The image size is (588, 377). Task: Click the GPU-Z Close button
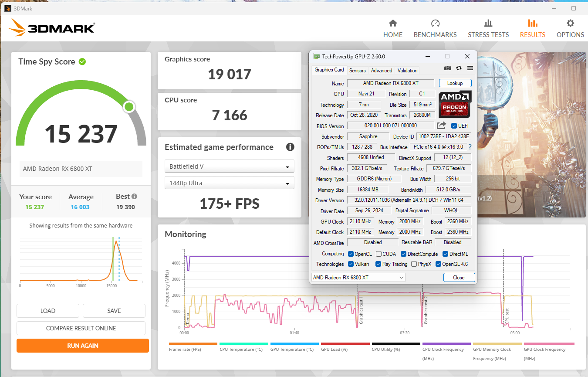pyautogui.click(x=459, y=278)
